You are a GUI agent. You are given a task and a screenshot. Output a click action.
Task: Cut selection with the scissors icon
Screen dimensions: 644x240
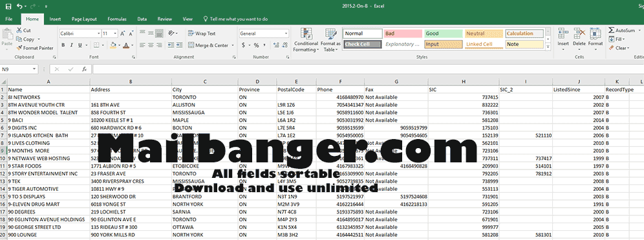(x=19, y=30)
